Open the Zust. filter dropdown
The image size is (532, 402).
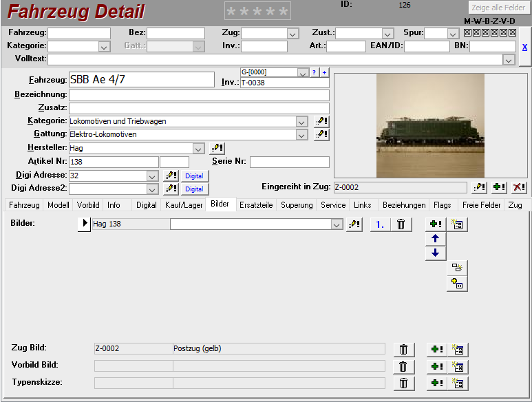click(387, 34)
